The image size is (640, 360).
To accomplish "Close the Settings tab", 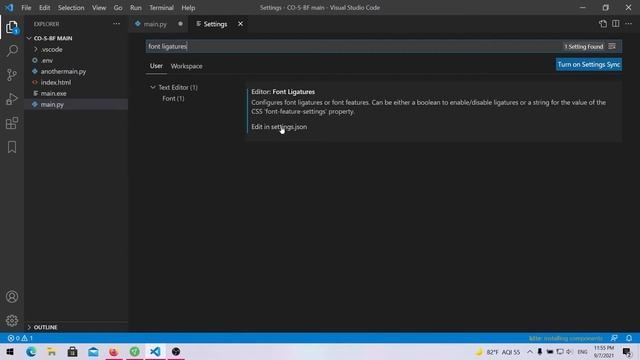I will point(240,24).
